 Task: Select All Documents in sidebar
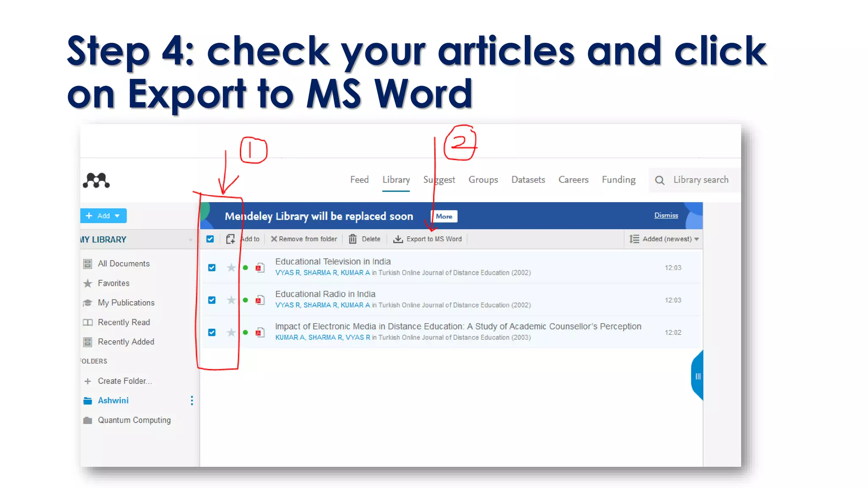click(x=123, y=263)
